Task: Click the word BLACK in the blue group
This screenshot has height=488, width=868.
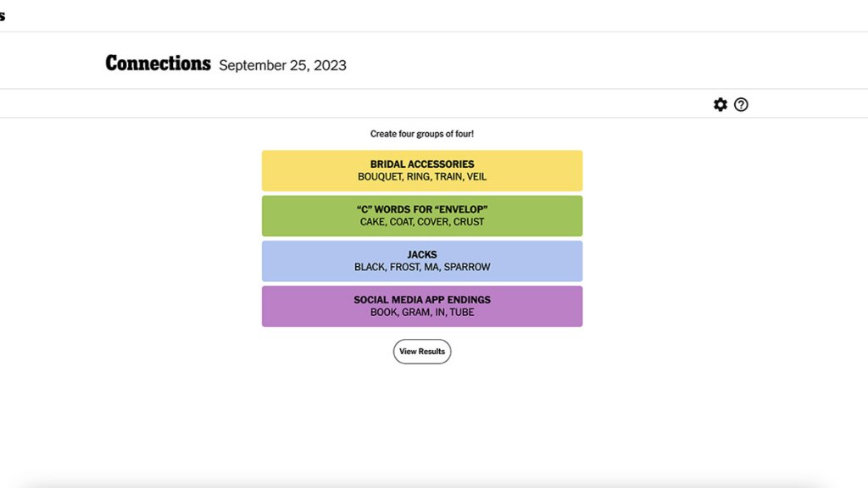Action: pyautogui.click(x=369, y=267)
